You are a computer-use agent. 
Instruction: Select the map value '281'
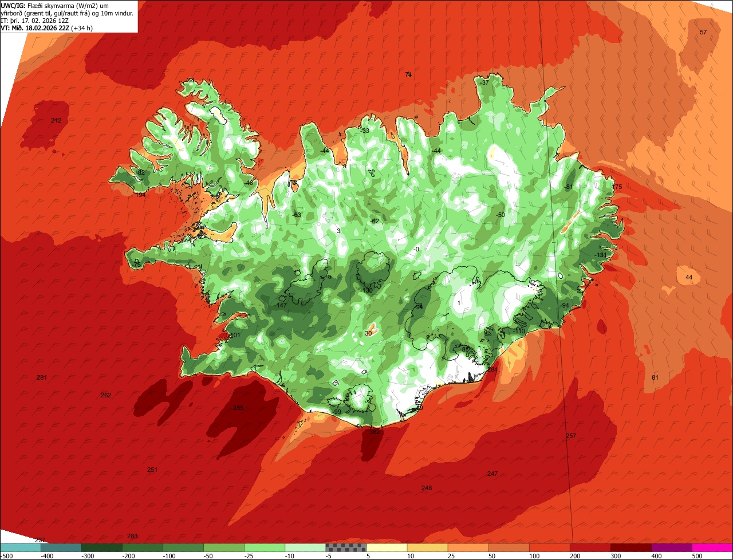tap(41, 377)
